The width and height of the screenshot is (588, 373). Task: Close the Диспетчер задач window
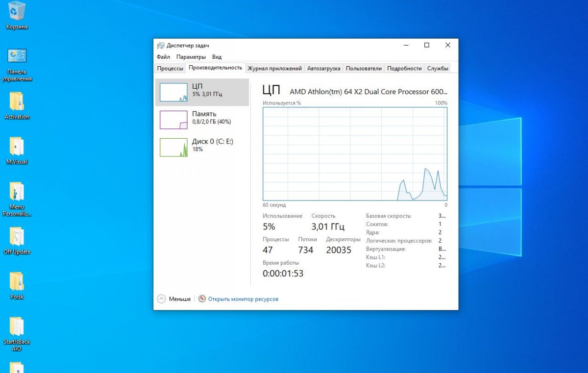coord(448,45)
